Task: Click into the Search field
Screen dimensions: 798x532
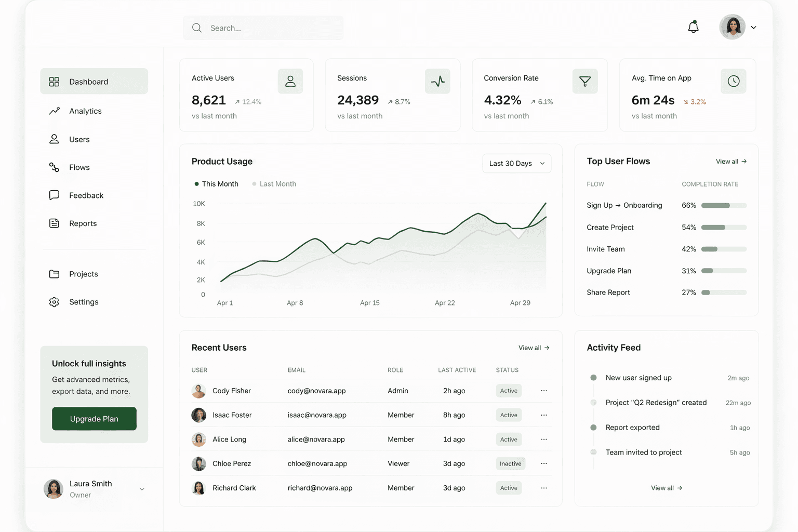Action: click(x=263, y=28)
